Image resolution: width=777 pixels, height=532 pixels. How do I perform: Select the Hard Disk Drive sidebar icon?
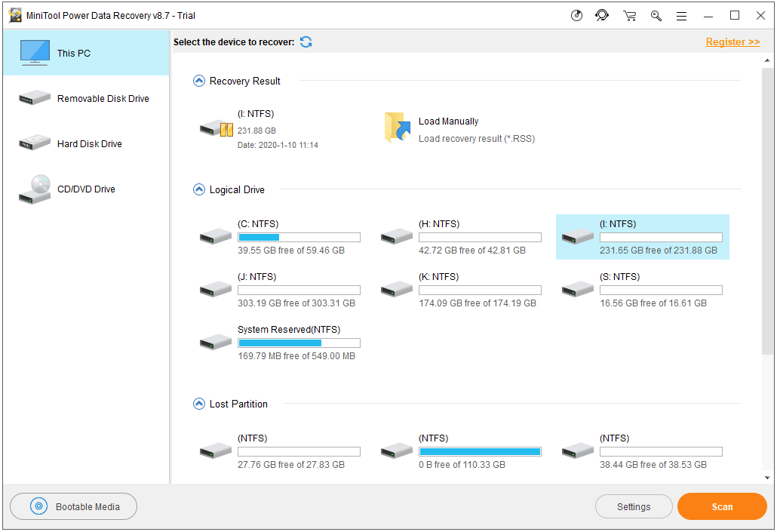33,143
